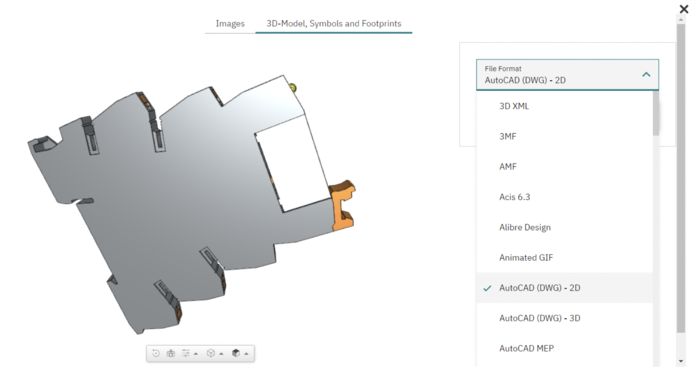The width and height of the screenshot is (700, 374).
Task: Choose Animated GIF format option
Action: pos(565,258)
